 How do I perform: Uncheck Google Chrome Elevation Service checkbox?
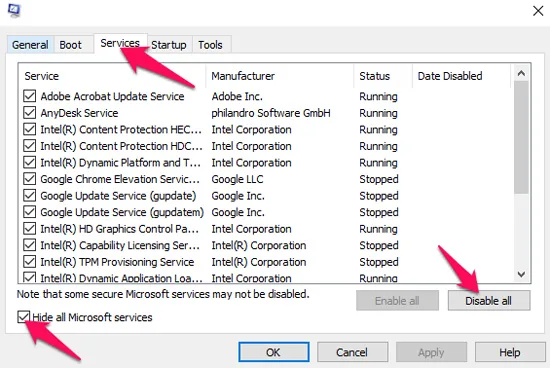pos(29,179)
